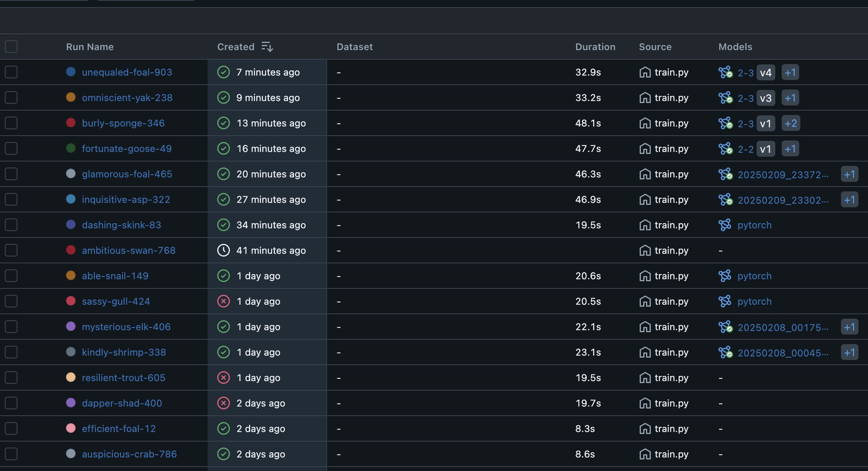This screenshot has width=868, height=471.
Task: Check the box for omniscient-yak-238
Action: 11,98
